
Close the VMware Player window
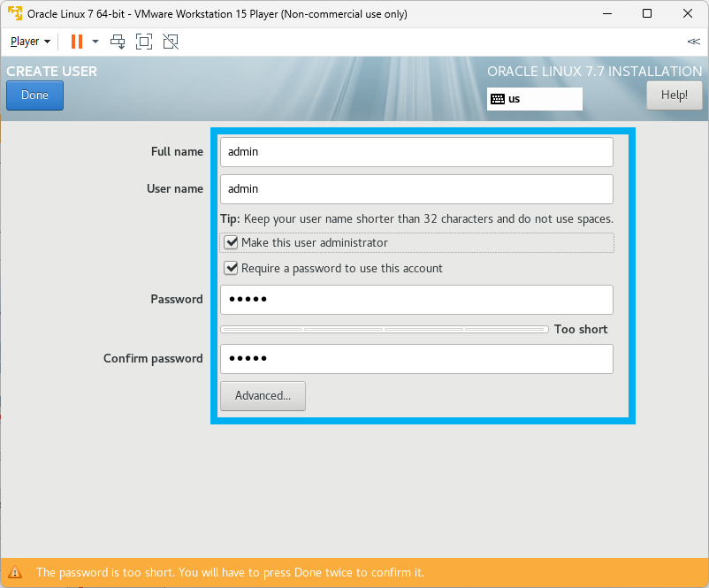coord(688,13)
